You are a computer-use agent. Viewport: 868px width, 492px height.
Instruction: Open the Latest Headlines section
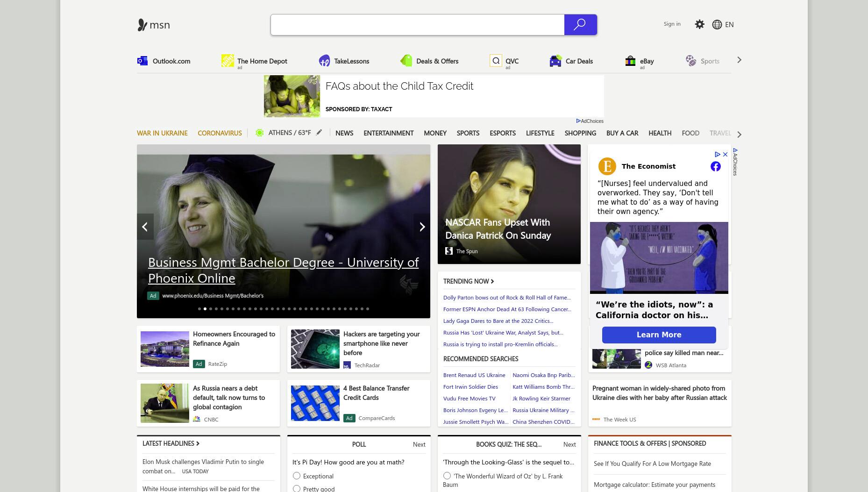[171, 443]
